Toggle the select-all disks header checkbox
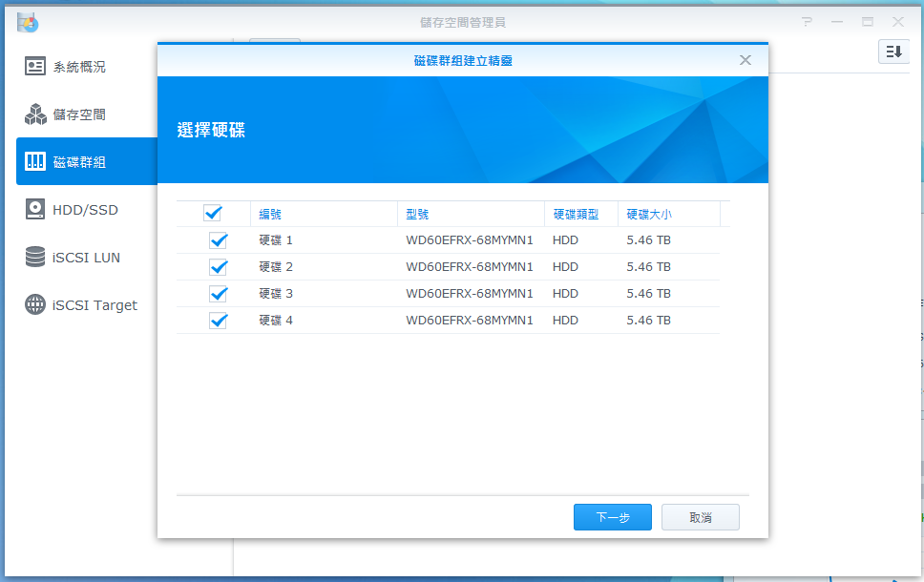Image resolution: width=924 pixels, height=582 pixels. pyautogui.click(x=213, y=213)
